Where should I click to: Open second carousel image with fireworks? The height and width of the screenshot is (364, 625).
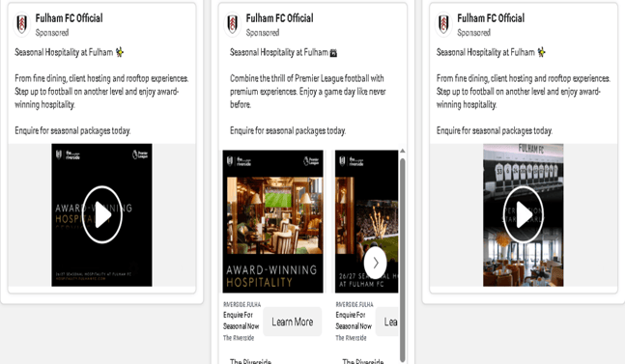point(367,221)
